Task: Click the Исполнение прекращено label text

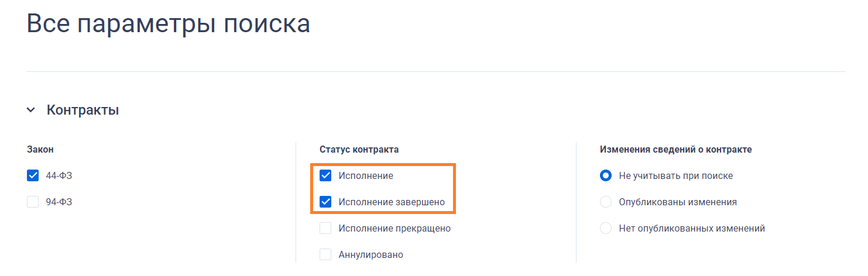Action: point(394,228)
